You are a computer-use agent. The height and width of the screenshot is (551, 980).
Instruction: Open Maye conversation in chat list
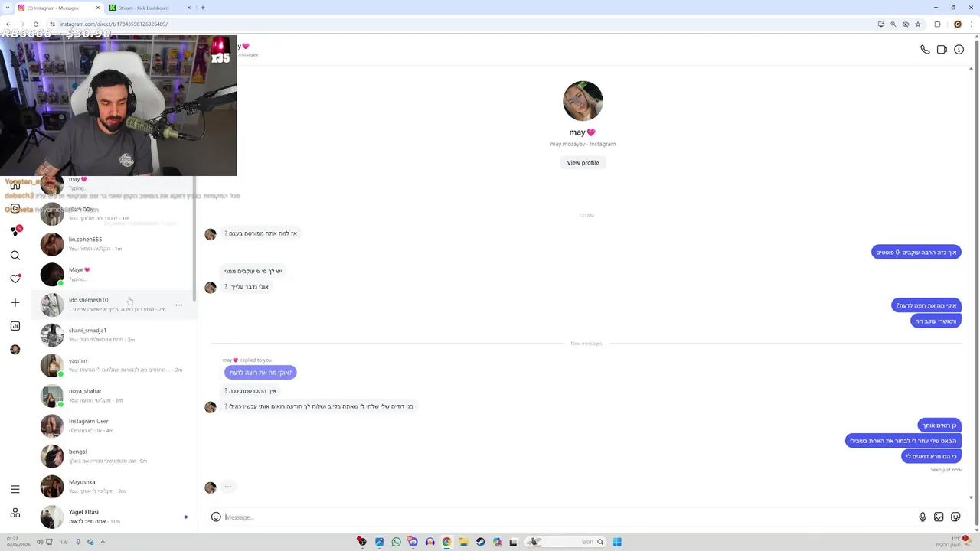click(x=113, y=274)
